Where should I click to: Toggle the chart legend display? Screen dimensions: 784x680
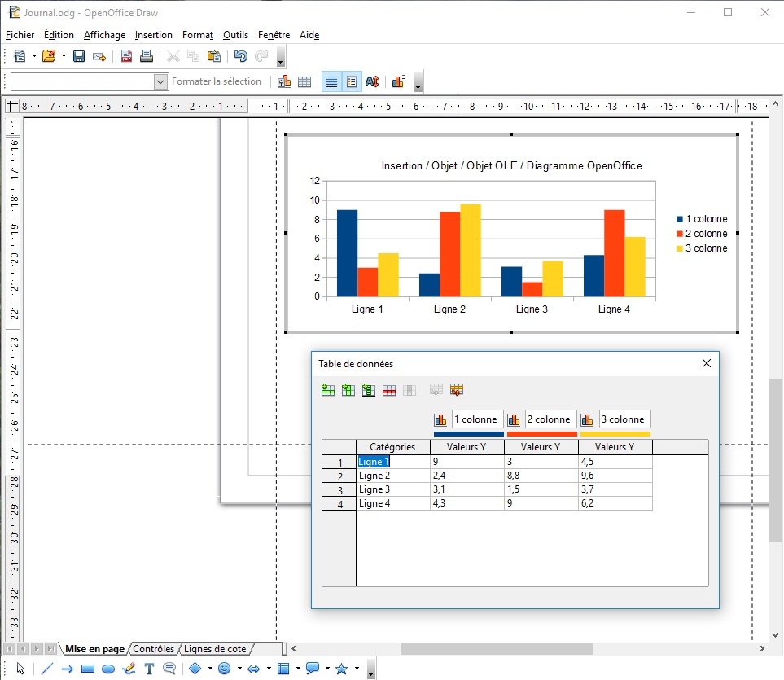click(x=352, y=81)
